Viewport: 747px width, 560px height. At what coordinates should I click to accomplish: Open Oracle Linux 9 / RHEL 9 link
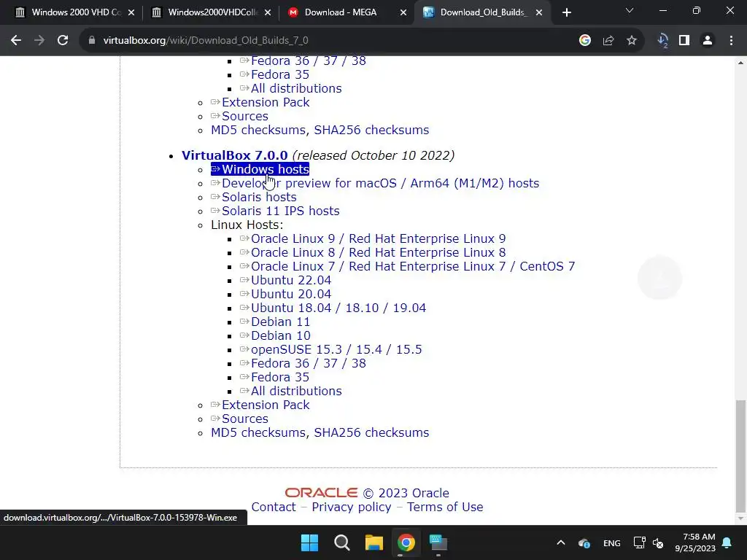[373, 238]
